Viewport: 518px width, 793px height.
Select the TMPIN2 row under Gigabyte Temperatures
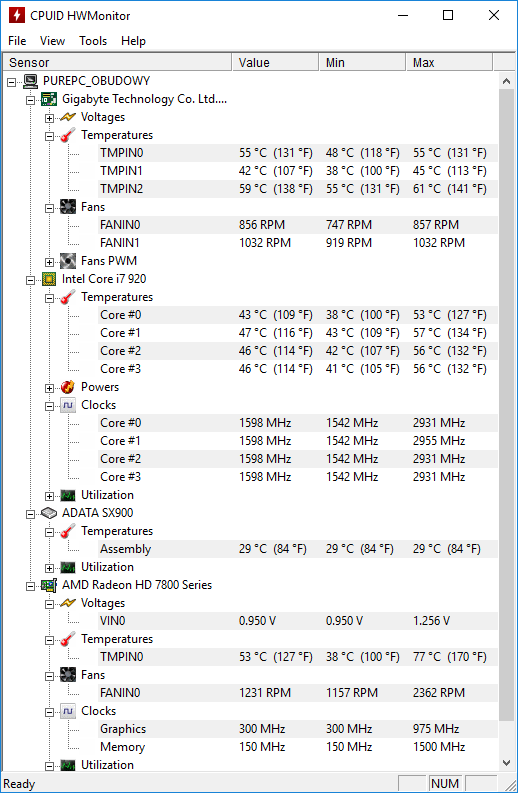pyautogui.click(x=298, y=189)
